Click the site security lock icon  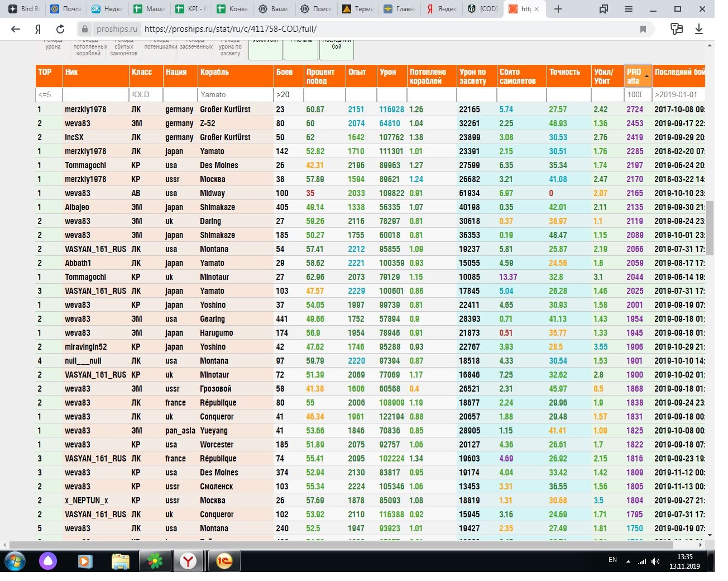pyautogui.click(x=84, y=29)
